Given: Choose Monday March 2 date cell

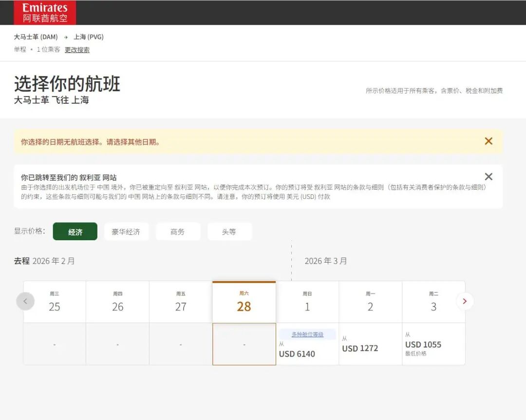Looking at the screenshot, I should (370, 302).
